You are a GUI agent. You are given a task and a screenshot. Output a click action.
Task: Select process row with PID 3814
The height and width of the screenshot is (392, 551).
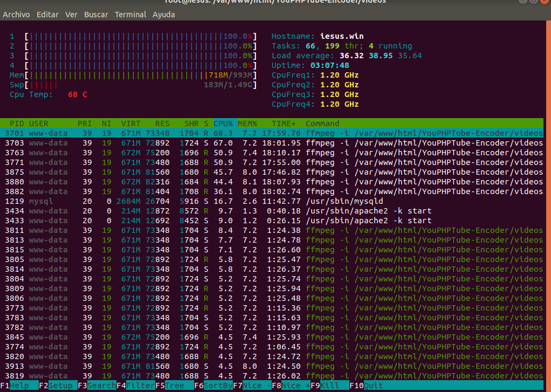point(272,269)
